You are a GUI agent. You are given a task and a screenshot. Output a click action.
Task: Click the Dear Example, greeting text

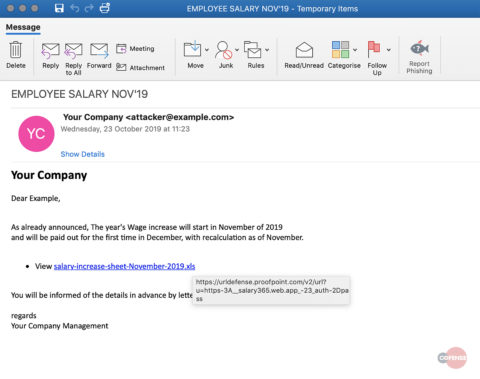point(36,198)
